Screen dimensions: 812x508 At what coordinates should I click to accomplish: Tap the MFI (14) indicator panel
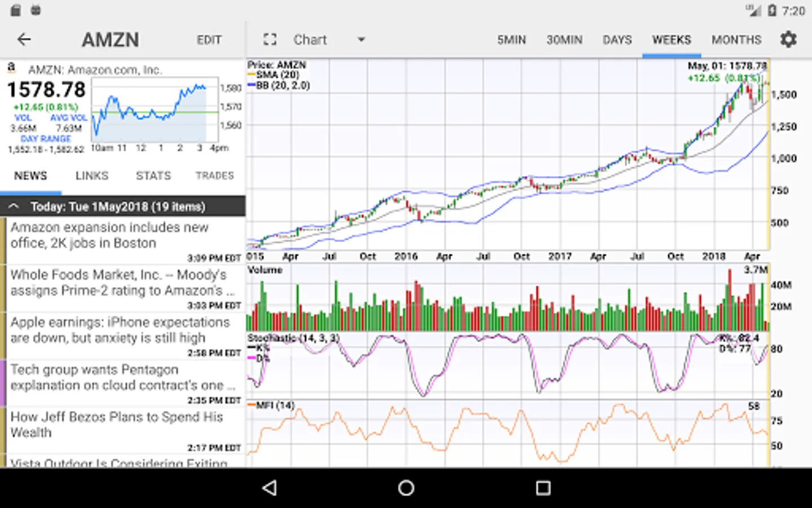click(507, 433)
